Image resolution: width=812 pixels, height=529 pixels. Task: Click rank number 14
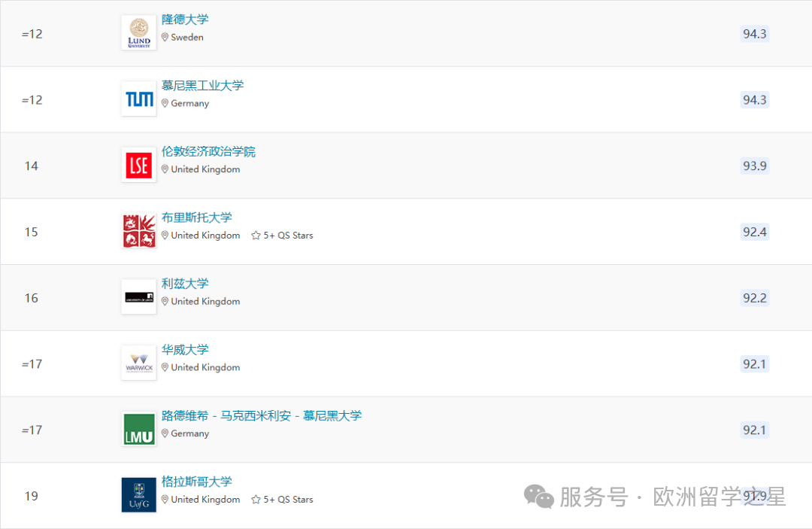[x=31, y=166]
